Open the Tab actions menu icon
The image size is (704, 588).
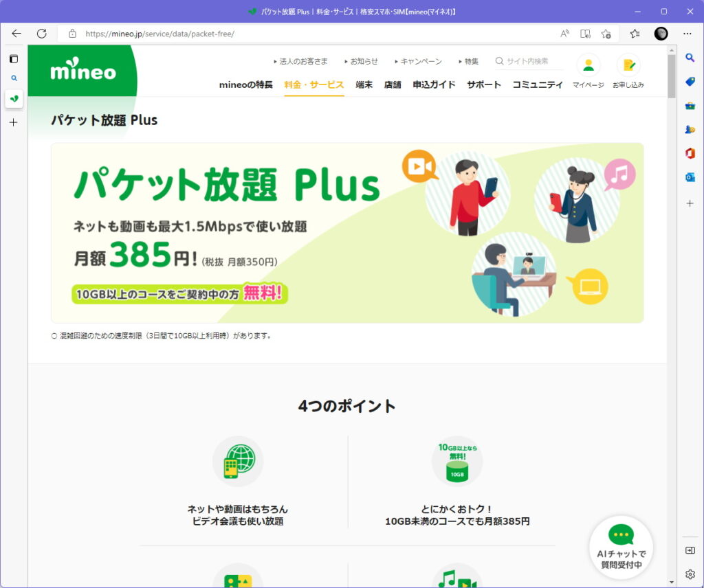click(14, 59)
